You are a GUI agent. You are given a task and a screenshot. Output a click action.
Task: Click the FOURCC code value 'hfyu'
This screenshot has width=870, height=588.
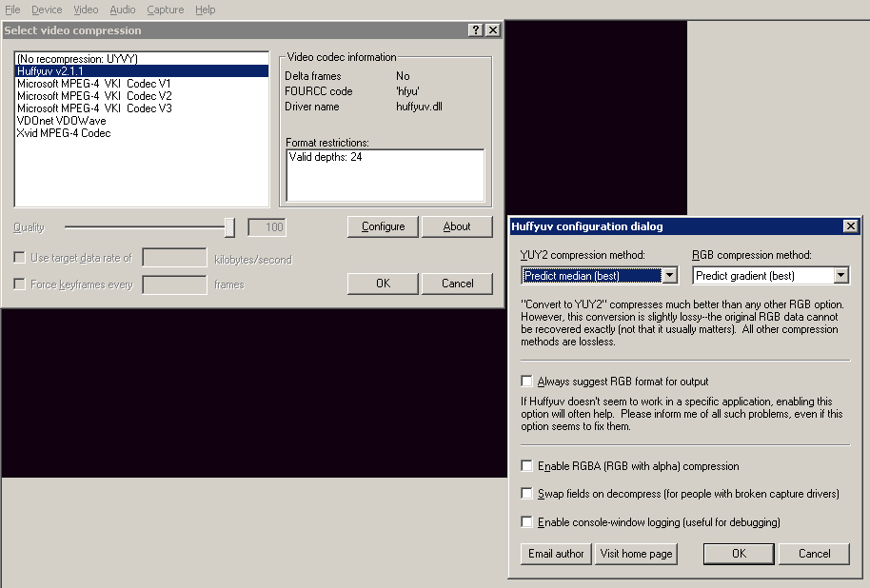[407, 91]
